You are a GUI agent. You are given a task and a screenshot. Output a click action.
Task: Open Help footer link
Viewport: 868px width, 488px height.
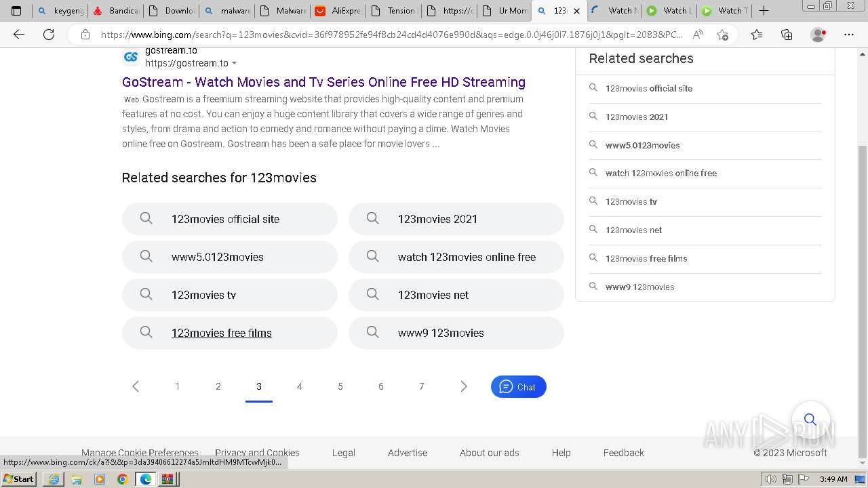[x=561, y=453]
